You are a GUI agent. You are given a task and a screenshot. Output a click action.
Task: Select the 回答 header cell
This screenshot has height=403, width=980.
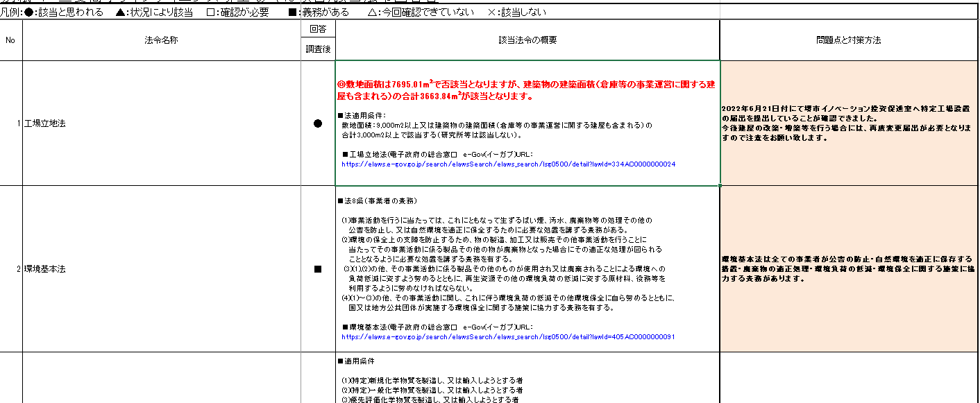318,28
